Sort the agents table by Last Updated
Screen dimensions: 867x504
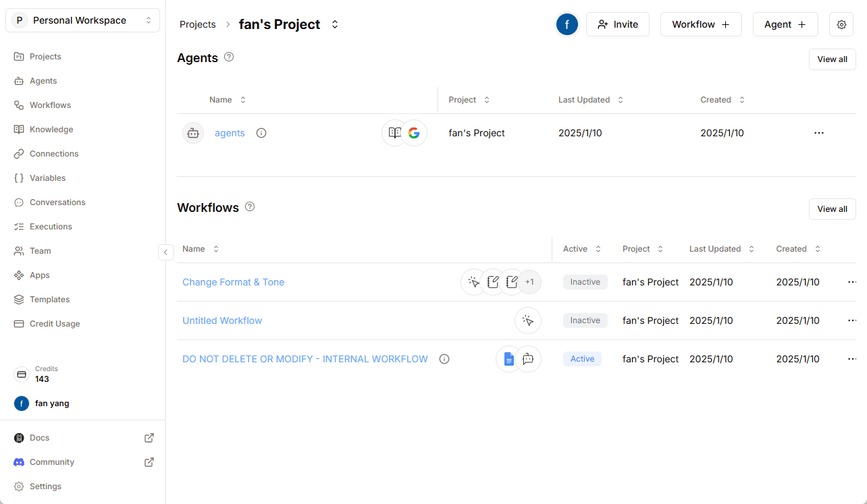tap(591, 100)
